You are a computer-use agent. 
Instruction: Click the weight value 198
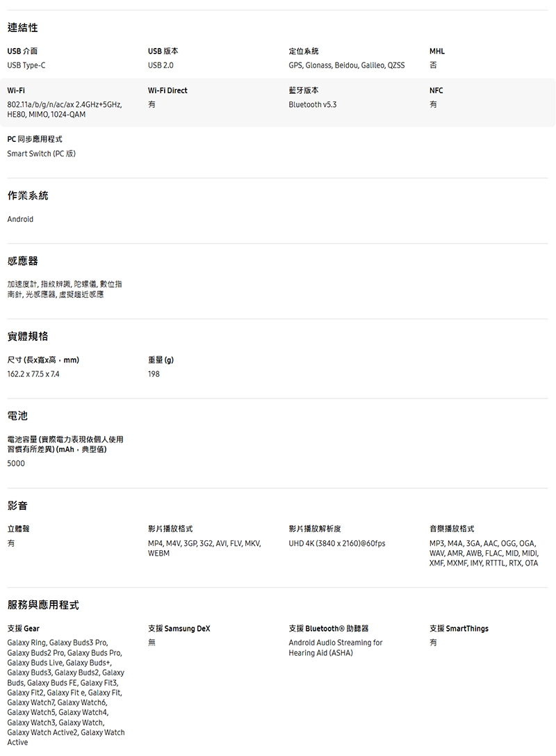pos(154,374)
